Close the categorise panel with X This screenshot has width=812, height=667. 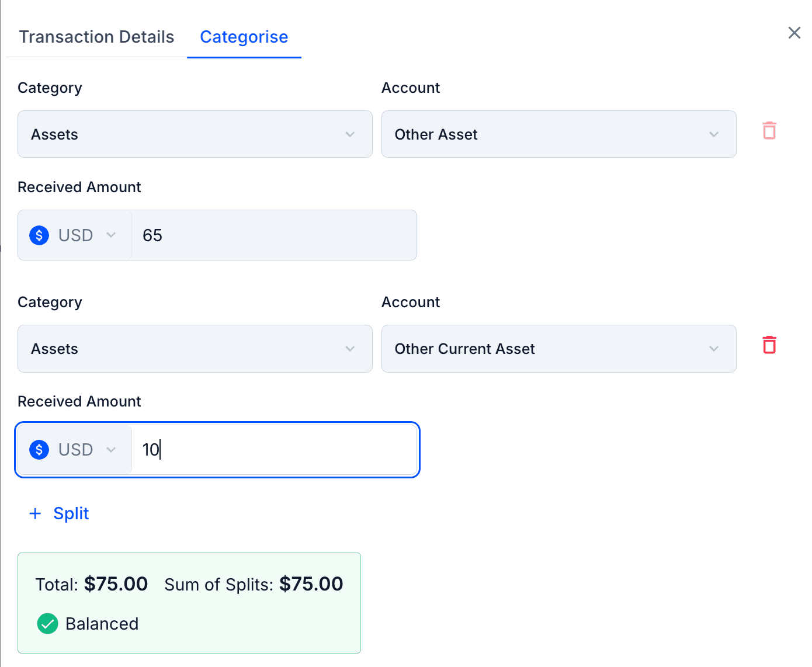click(x=794, y=33)
